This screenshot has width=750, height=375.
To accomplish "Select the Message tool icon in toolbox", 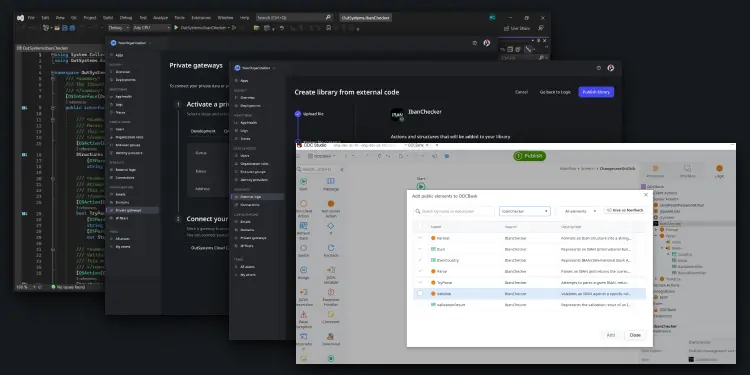I will tap(331, 181).
